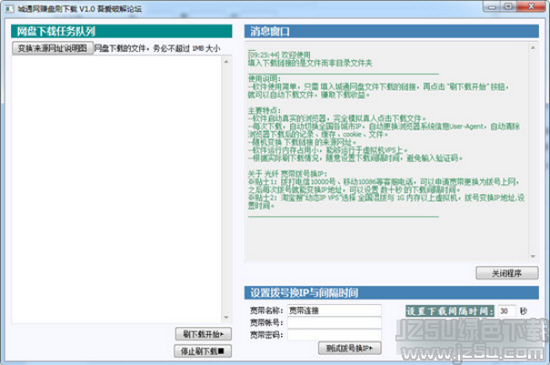This screenshot has height=365, width=550.
Task: Focus the 宽带密码 input field
Action: (334, 335)
